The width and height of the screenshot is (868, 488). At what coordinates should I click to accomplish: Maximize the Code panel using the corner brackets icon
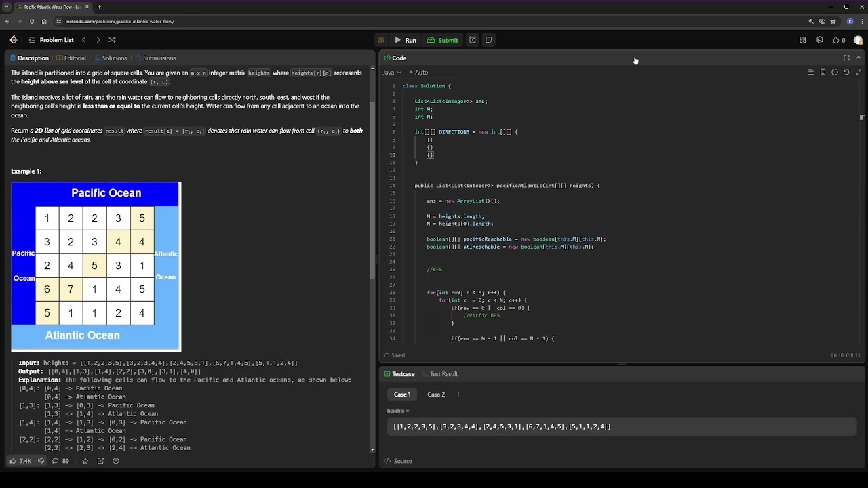click(846, 58)
